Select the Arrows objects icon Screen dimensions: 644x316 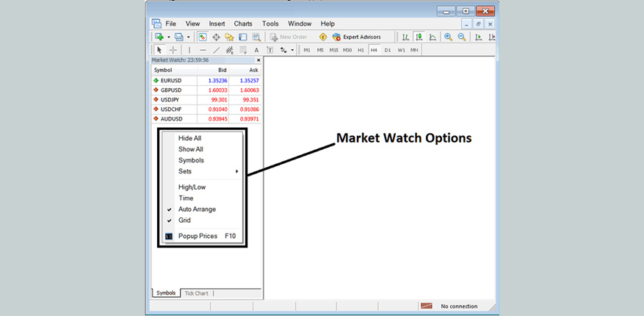click(283, 50)
